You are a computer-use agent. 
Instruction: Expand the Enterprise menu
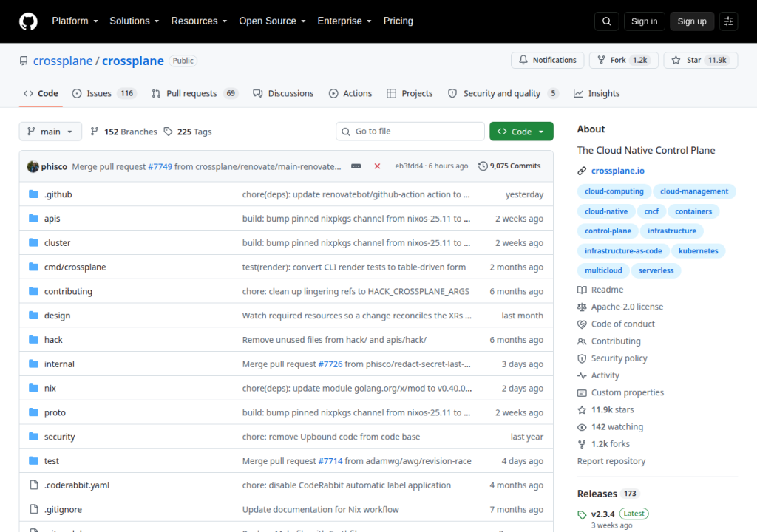[344, 21]
